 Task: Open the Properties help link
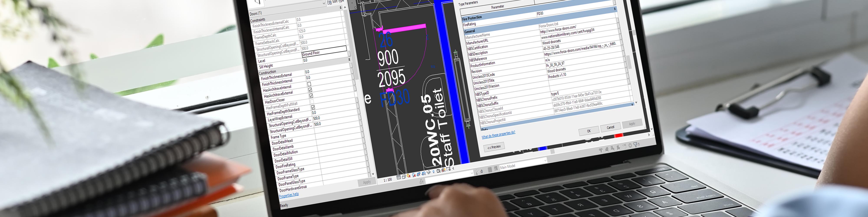pos(289,195)
